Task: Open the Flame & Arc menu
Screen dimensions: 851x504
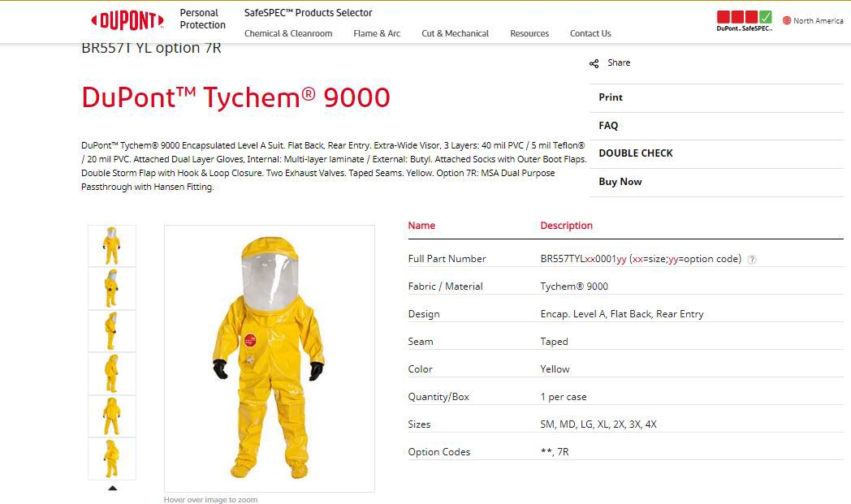Action: click(x=377, y=33)
